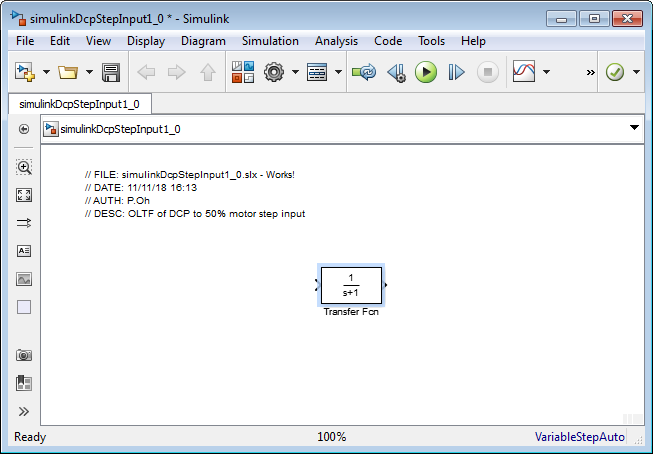Open the New Model dropdown arrow
Viewport: 653px width, 454px height.
pos(46,72)
